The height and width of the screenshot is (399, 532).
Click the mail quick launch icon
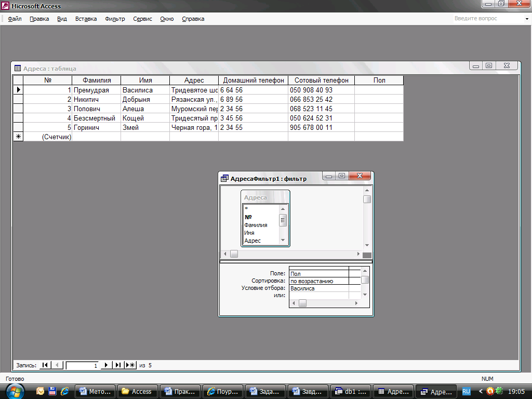click(40, 391)
